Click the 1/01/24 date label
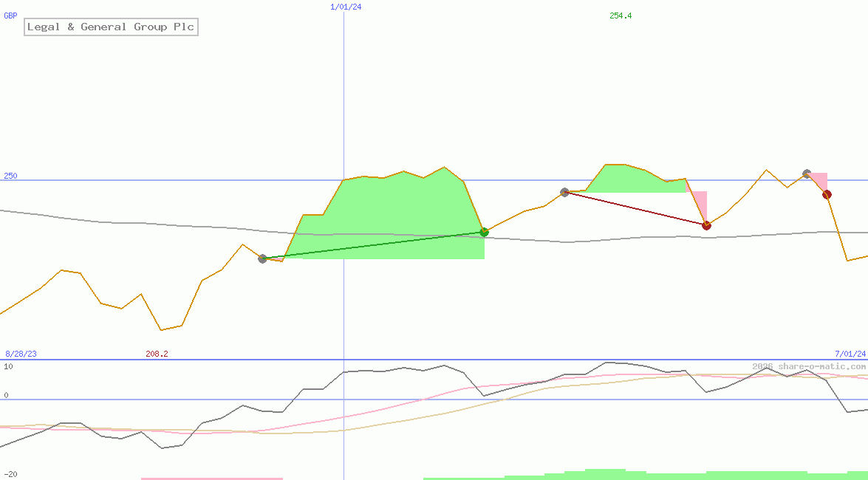 tap(346, 7)
